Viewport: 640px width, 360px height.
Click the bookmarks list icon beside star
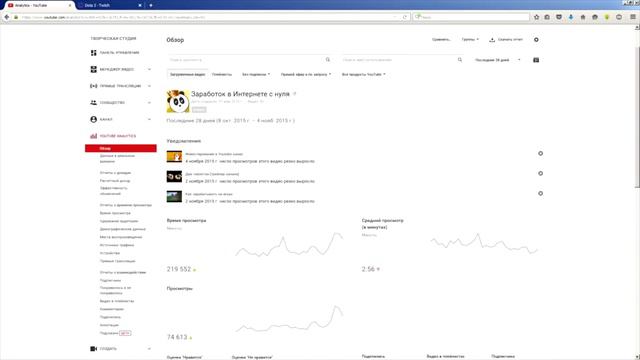(x=547, y=17)
